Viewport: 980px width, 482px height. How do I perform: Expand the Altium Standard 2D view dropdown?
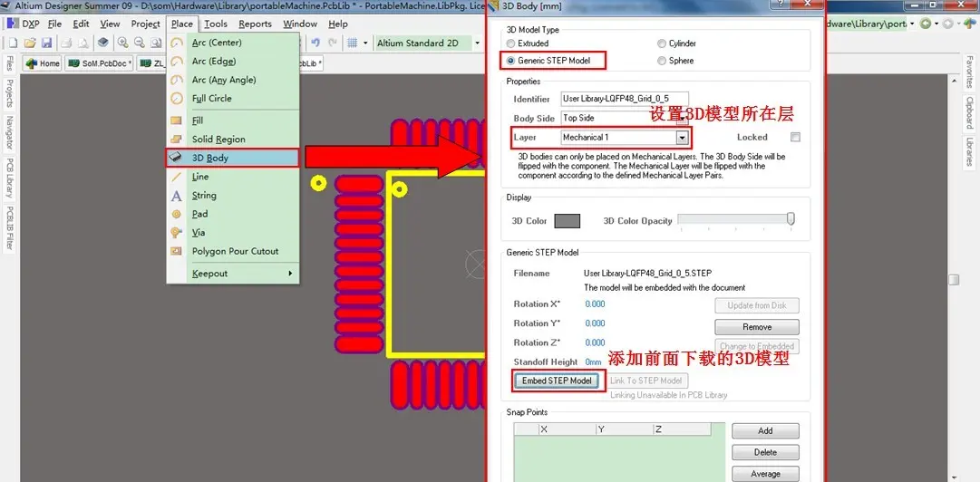pos(478,43)
